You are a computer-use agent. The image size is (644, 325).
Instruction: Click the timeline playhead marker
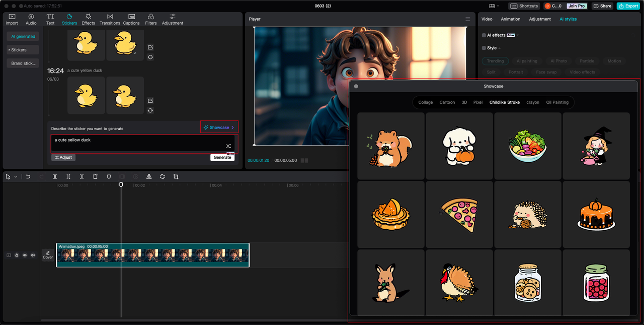click(x=121, y=185)
